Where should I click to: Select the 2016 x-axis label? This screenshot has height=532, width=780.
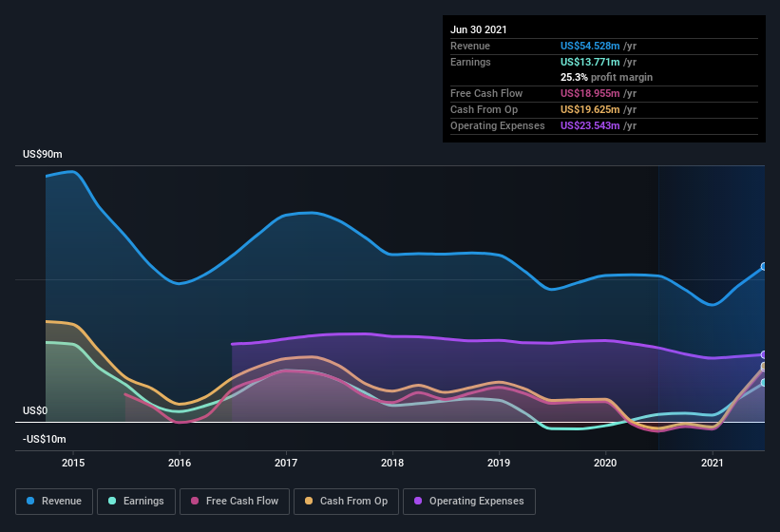point(180,463)
